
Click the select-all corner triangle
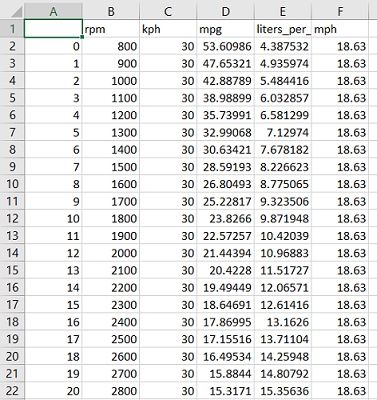(16, 12)
